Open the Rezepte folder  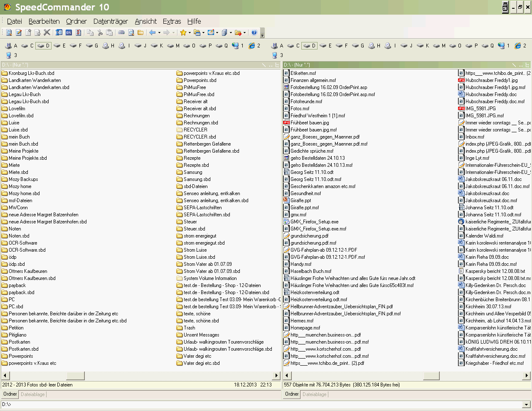pyautogui.click(x=192, y=158)
